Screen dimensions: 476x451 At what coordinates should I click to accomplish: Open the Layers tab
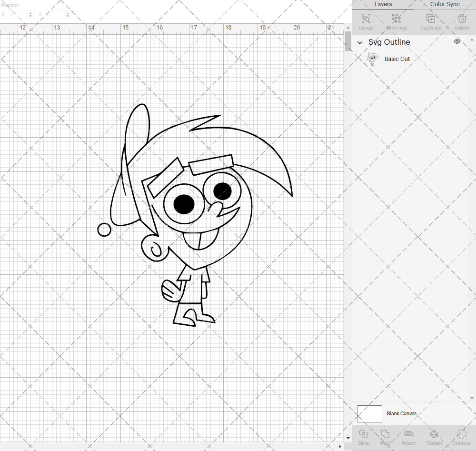(x=383, y=4)
